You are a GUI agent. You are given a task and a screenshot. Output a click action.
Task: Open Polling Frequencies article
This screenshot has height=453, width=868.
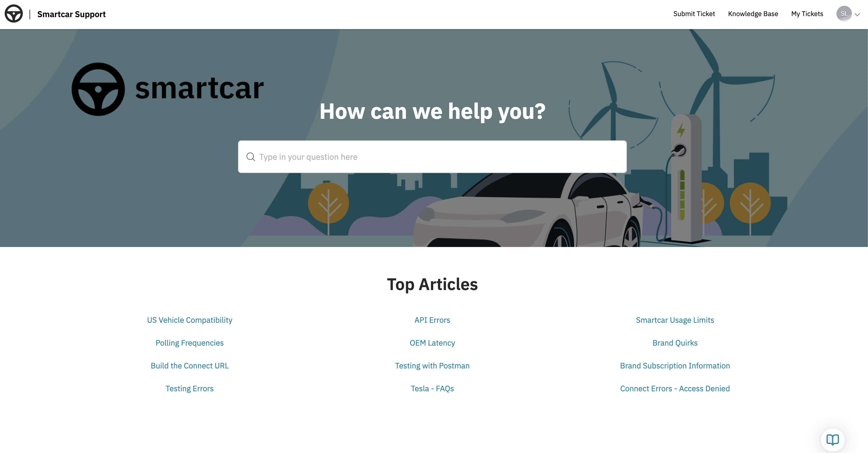tap(190, 343)
